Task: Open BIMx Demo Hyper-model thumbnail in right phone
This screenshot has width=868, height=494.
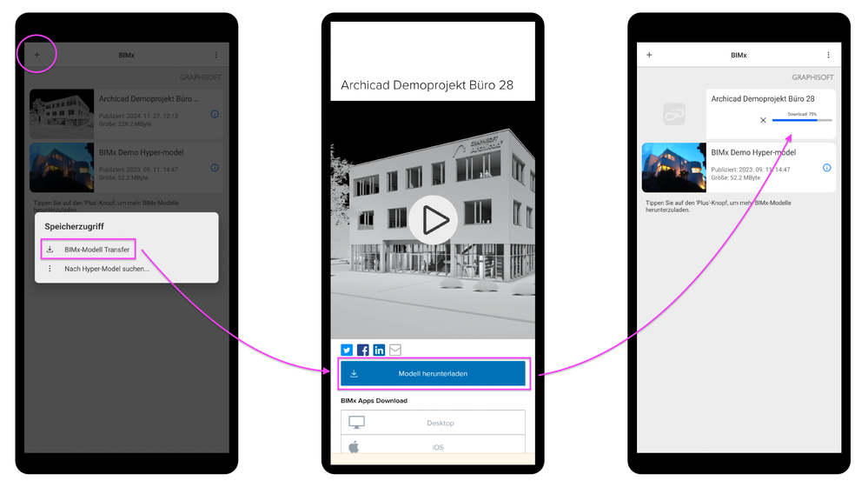Action: click(x=673, y=167)
